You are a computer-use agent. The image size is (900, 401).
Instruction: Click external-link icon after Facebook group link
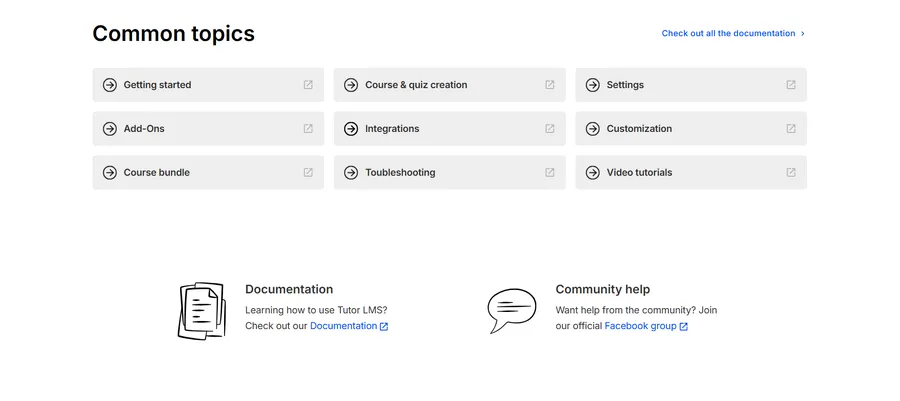pos(684,326)
